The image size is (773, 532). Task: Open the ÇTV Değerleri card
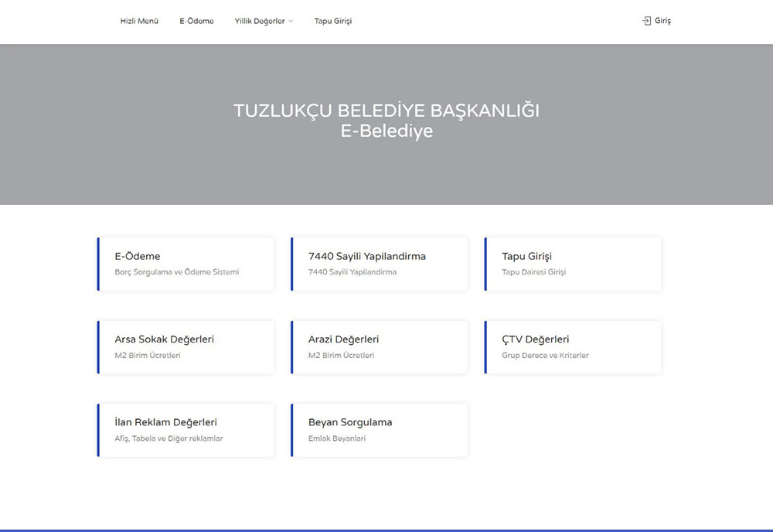[572, 346]
